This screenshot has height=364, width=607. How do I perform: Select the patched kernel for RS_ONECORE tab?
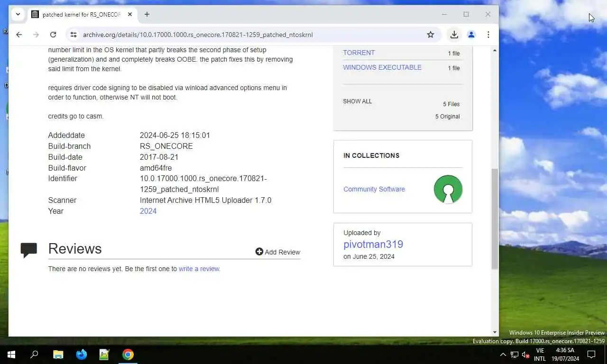click(82, 14)
